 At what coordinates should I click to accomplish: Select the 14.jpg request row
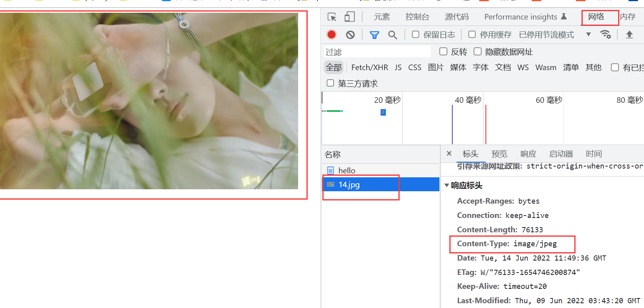pyautogui.click(x=381, y=184)
